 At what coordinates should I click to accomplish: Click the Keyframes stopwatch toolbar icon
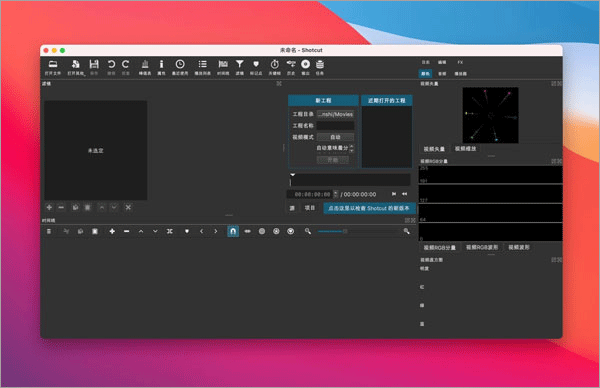point(274,67)
